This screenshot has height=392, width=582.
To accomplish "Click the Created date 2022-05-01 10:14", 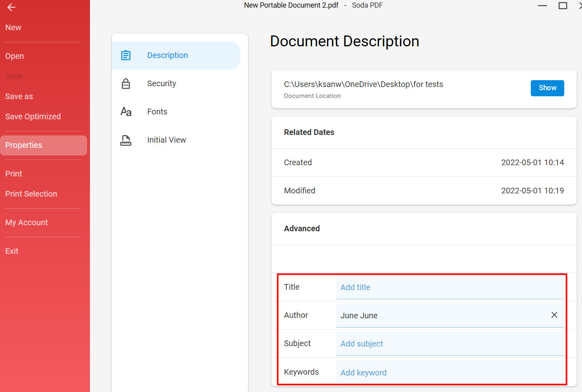I will click(532, 162).
